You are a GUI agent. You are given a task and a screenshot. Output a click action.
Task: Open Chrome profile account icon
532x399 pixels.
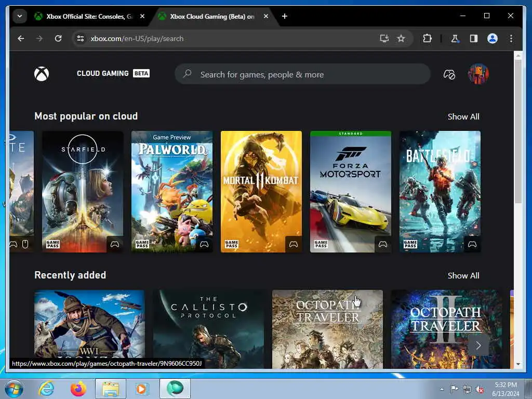[493, 38]
